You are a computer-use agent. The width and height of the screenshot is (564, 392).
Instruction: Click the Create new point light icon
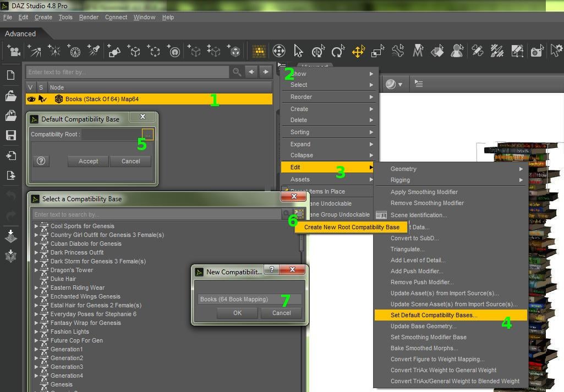[54, 51]
